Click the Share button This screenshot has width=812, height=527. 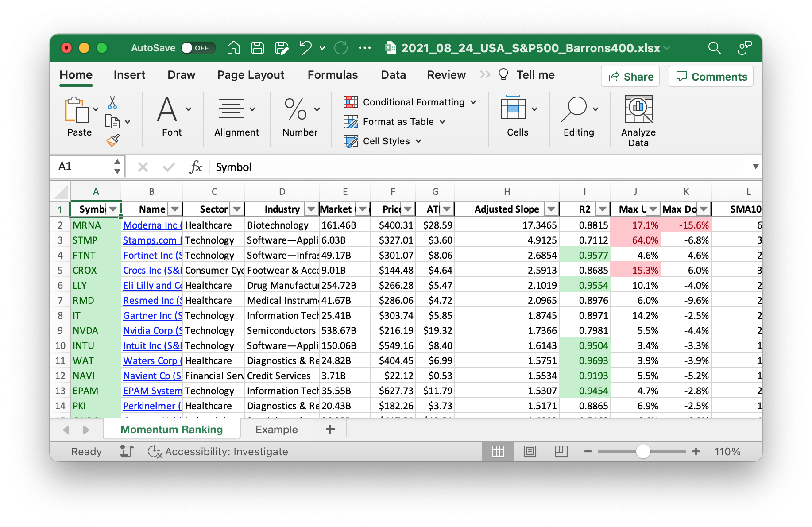coord(630,77)
